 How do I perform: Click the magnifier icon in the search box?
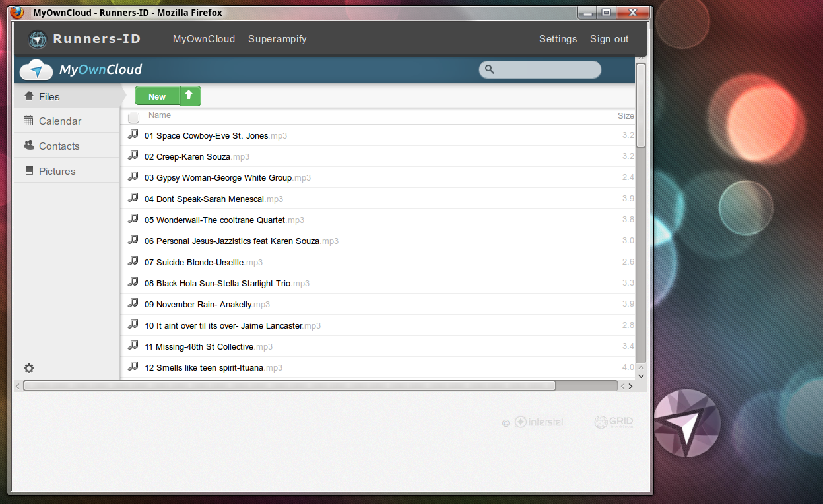click(489, 69)
